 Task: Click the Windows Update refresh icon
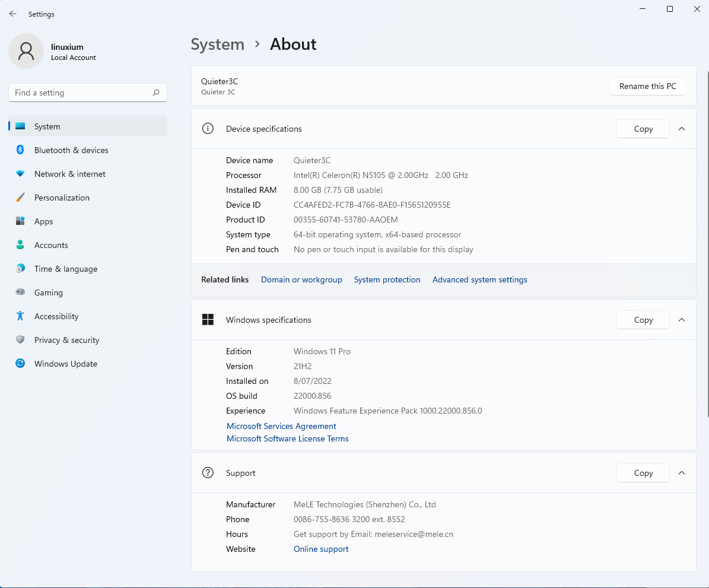(20, 363)
